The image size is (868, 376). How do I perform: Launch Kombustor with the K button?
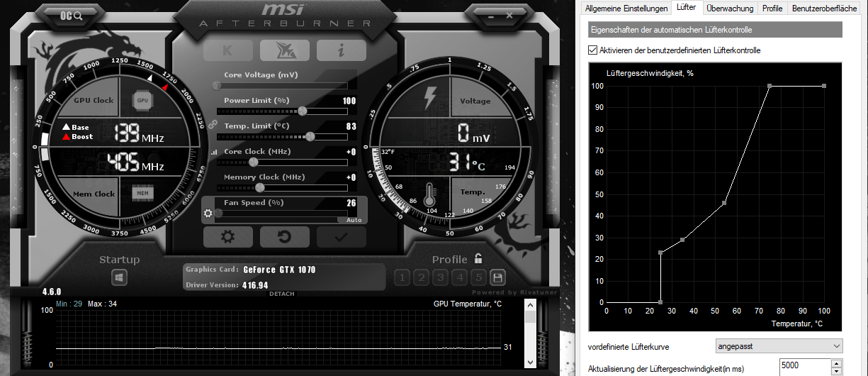227,50
